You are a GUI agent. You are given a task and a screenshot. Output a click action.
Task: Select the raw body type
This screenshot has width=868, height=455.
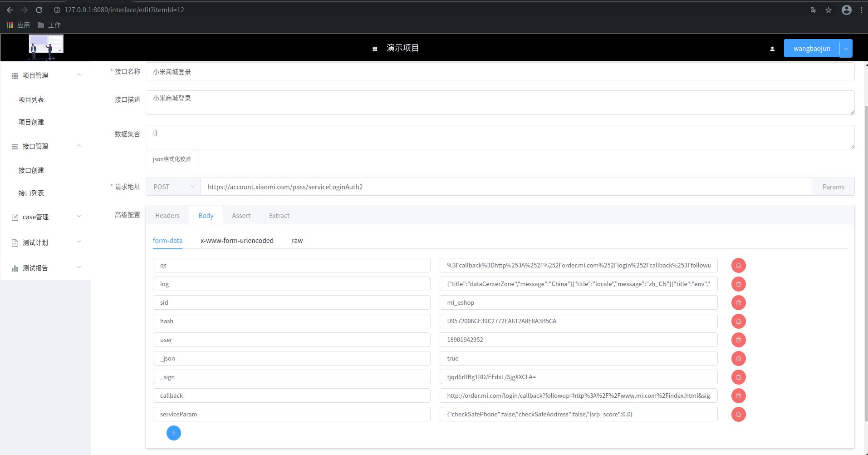tap(297, 241)
